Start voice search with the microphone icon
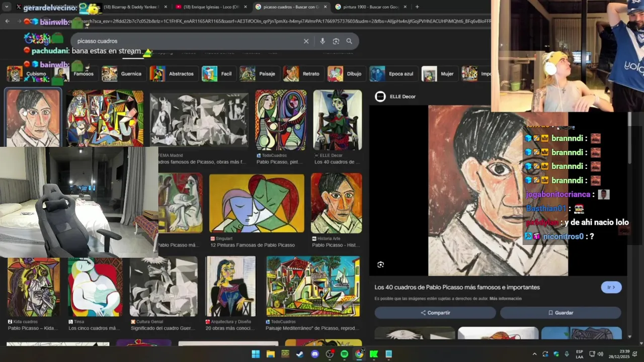This screenshot has height=362, width=644. coord(323,41)
